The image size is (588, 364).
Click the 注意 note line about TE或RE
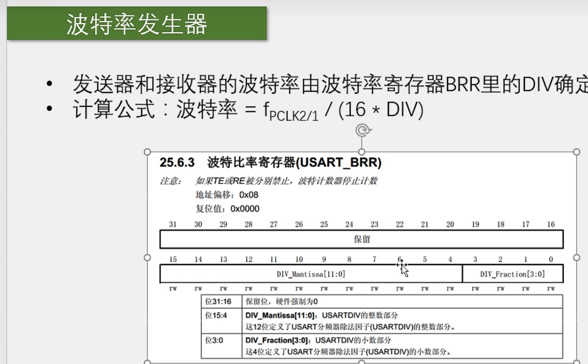coord(269,181)
